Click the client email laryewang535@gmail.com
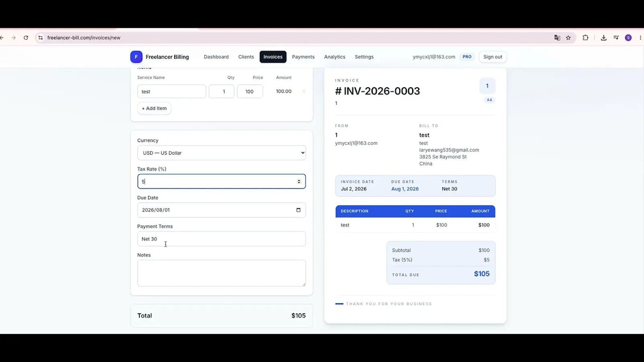644x362 pixels. pyautogui.click(x=449, y=150)
